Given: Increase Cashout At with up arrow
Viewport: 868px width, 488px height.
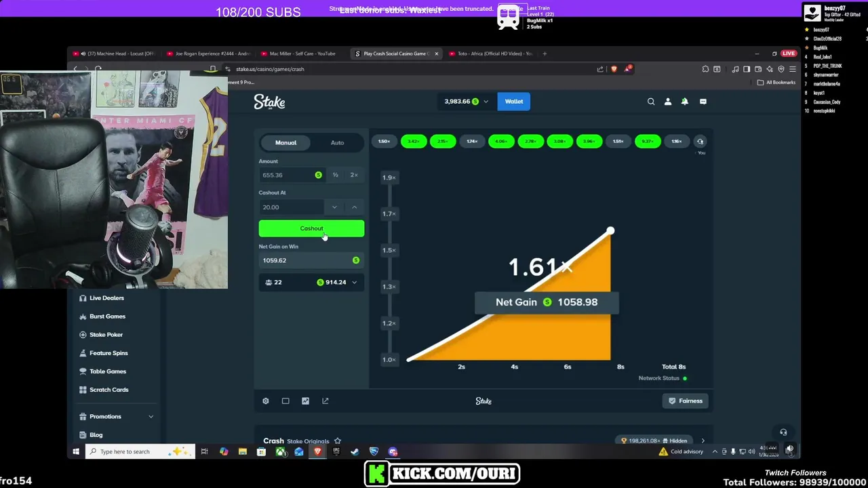Looking at the screenshot, I should (x=354, y=207).
